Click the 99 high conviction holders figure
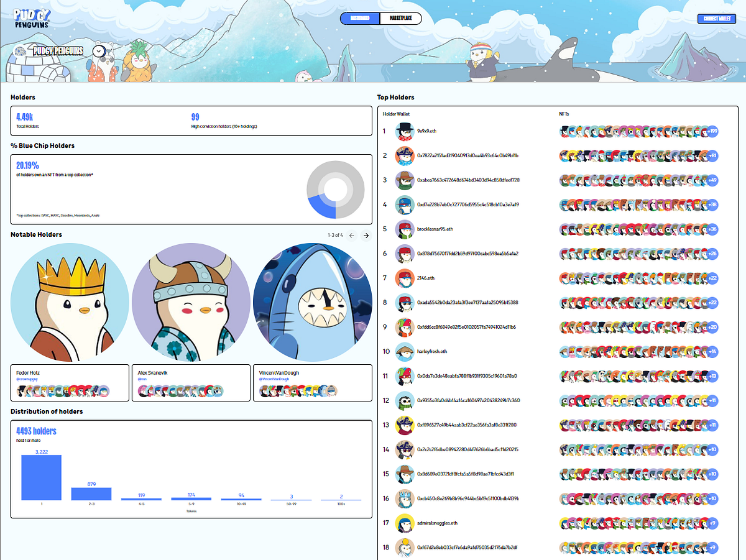The width and height of the screenshot is (746, 560). 195,116
